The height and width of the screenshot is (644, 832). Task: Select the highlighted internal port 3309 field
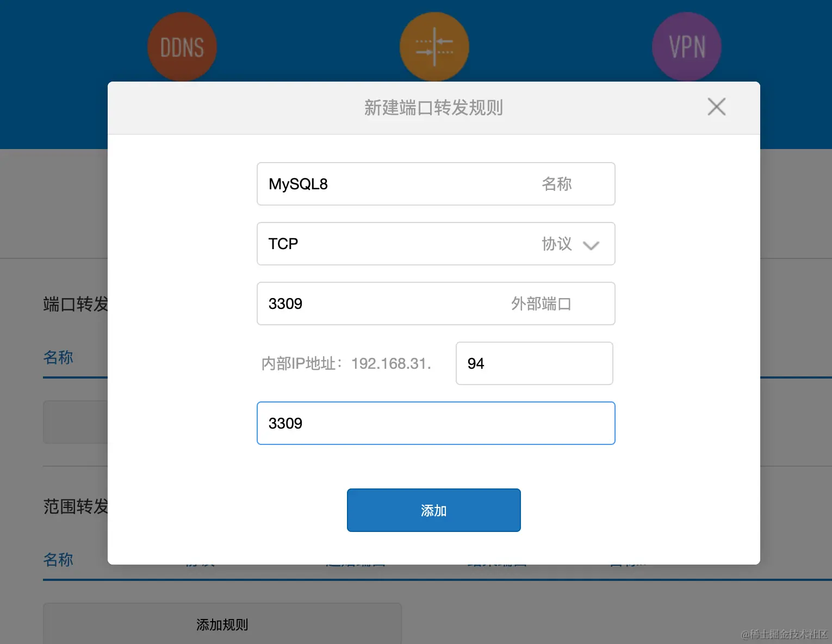pos(435,423)
